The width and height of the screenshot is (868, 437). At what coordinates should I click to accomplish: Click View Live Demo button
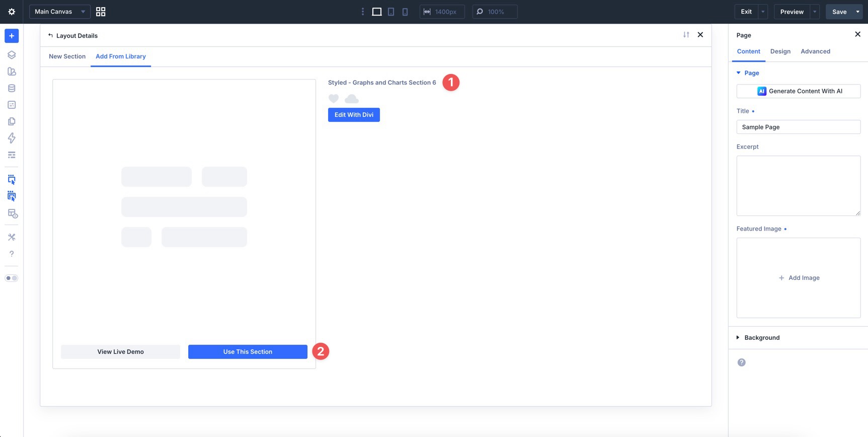pyautogui.click(x=120, y=352)
